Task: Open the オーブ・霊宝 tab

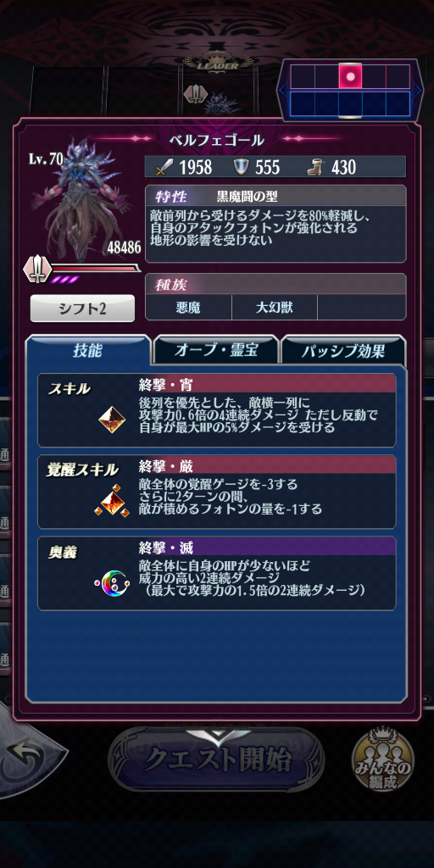Action: coord(216,351)
